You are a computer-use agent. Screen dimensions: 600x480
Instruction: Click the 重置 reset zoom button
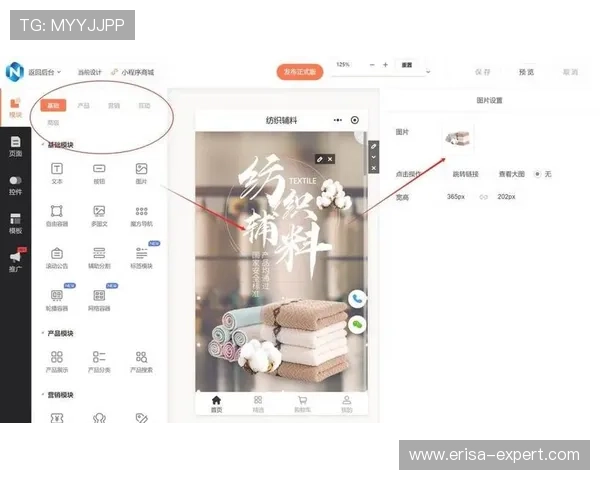point(407,65)
